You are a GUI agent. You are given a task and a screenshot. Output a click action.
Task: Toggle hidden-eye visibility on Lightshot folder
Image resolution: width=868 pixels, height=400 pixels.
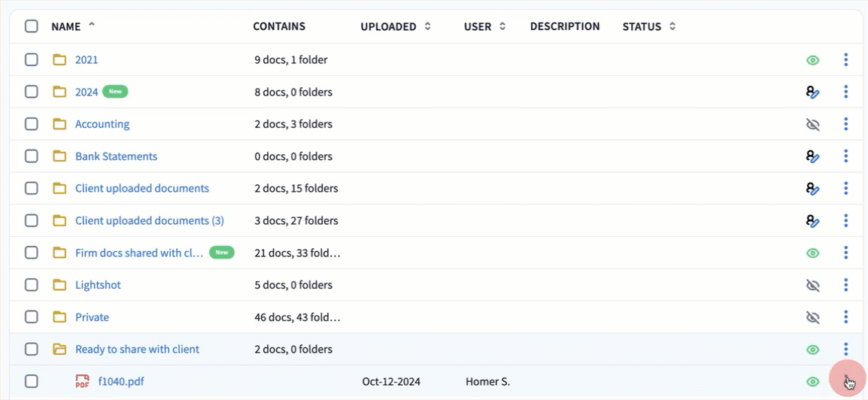click(812, 285)
